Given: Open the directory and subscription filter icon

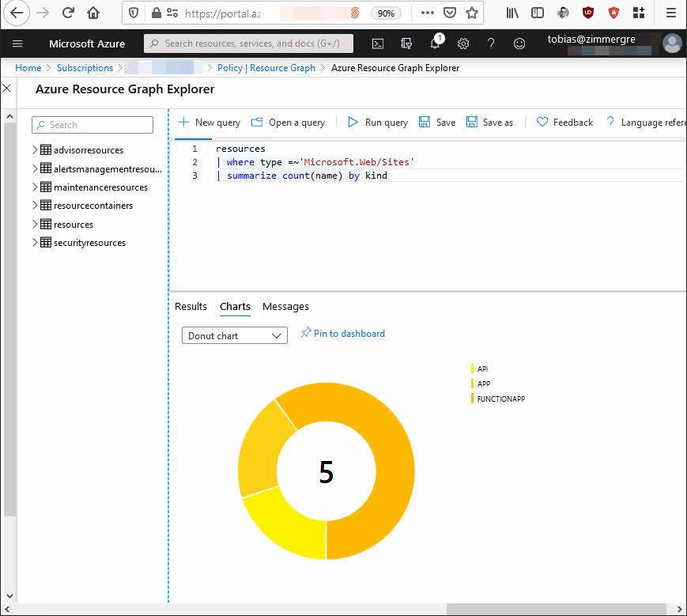Looking at the screenshot, I should pos(406,43).
